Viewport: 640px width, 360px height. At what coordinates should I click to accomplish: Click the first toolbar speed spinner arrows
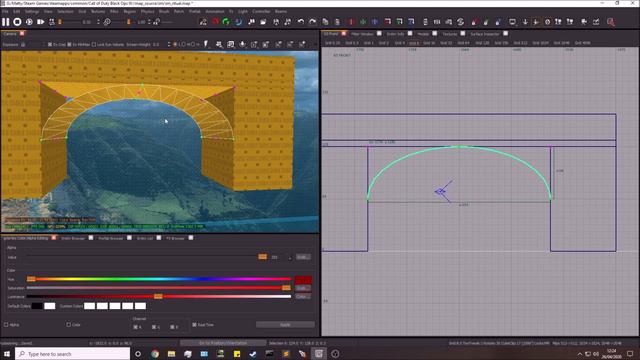point(98,22)
